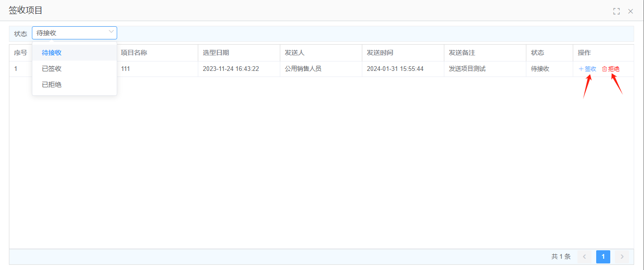This screenshot has width=644, height=270.
Task: Click the 操作 column header
Action: click(x=584, y=53)
